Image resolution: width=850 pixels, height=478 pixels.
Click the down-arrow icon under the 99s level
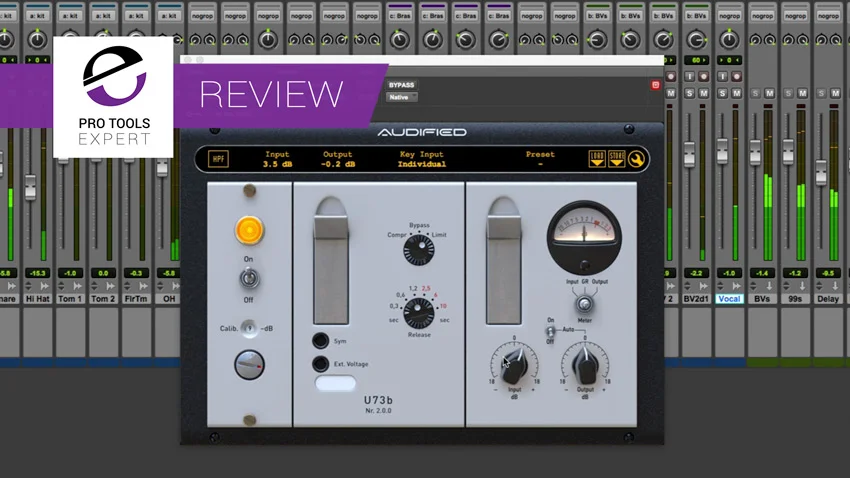802,286
